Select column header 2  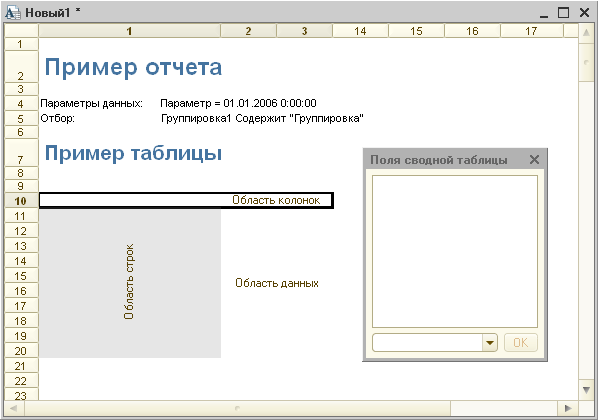coord(248,31)
